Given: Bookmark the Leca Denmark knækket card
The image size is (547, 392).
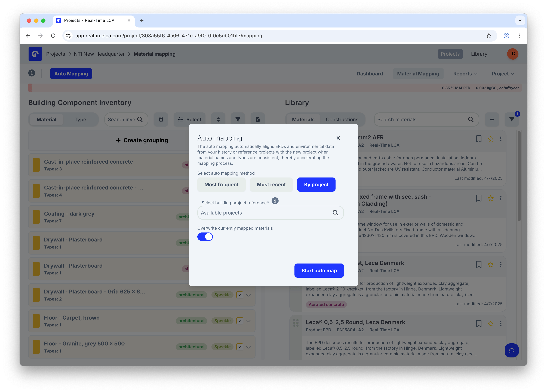Looking at the screenshot, I should pyautogui.click(x=478, y=264).
